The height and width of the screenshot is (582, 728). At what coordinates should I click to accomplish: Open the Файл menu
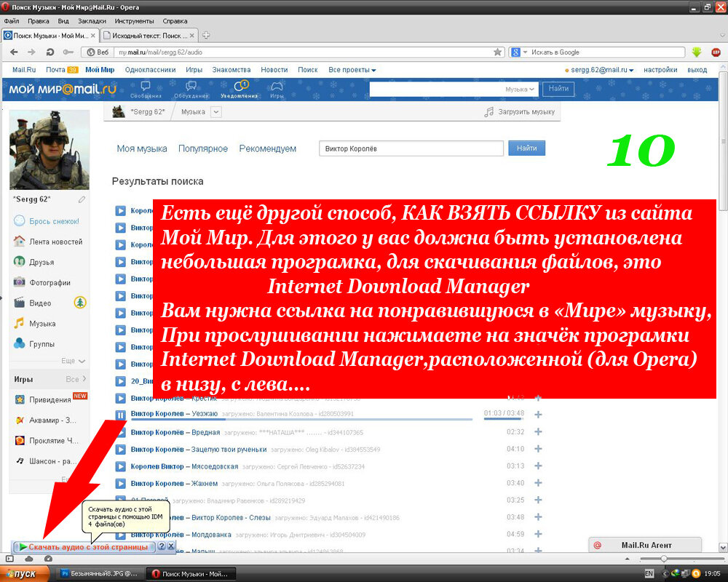[12, 21]
